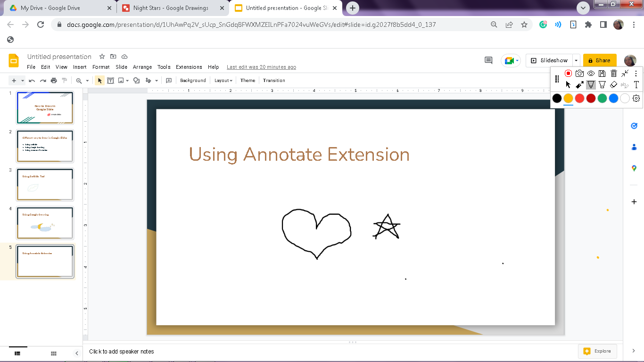The width and height of the screenshot is (644, 362).
Task: Open Annotate settings gear
Action: pyautogui.click(x=636, y=99)
